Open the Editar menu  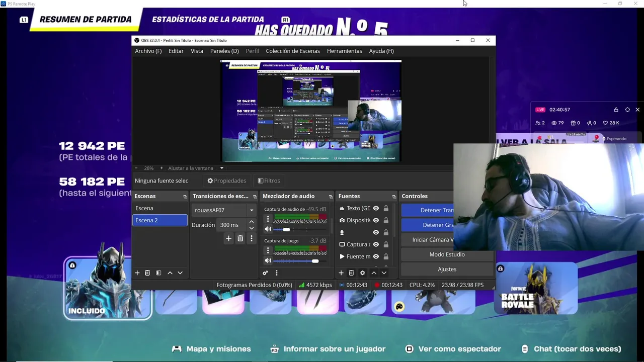pyautogui.click(x=176, y=51)
